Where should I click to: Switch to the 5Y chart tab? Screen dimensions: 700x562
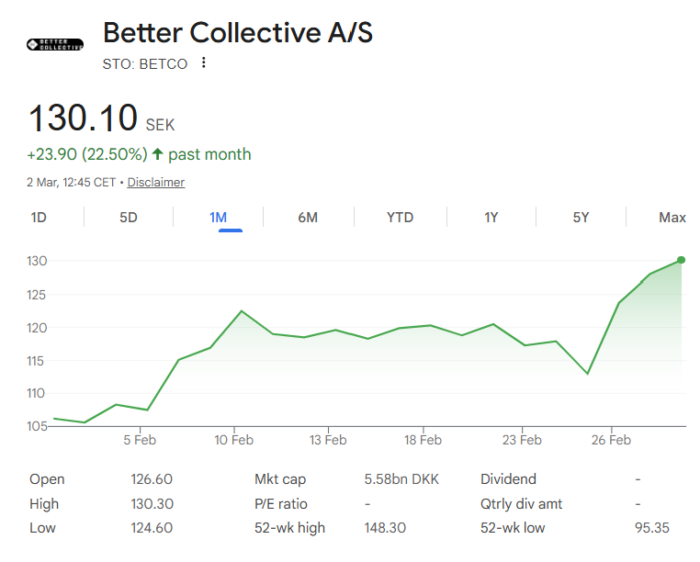click(581, 217)
